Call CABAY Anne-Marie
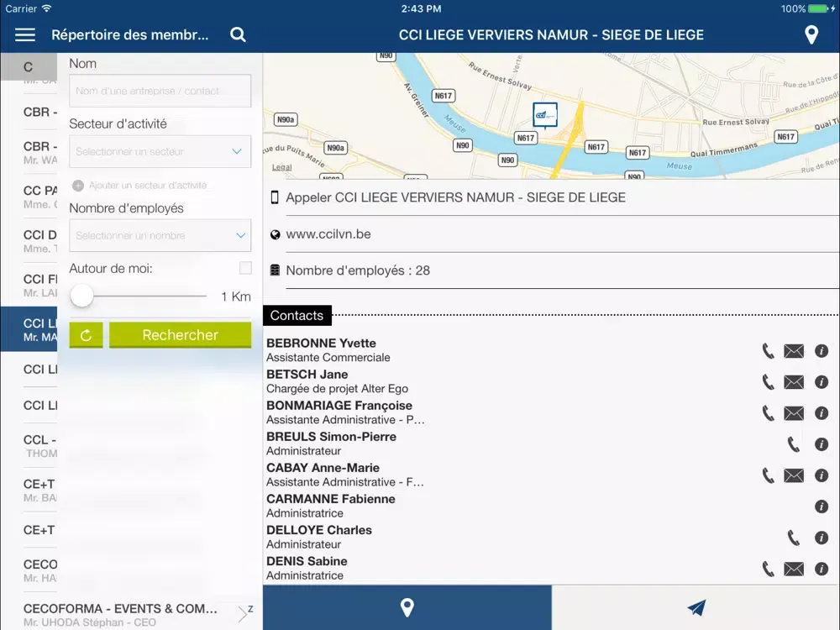This screenshot has width=840, height=630. [x=769, y=475]
